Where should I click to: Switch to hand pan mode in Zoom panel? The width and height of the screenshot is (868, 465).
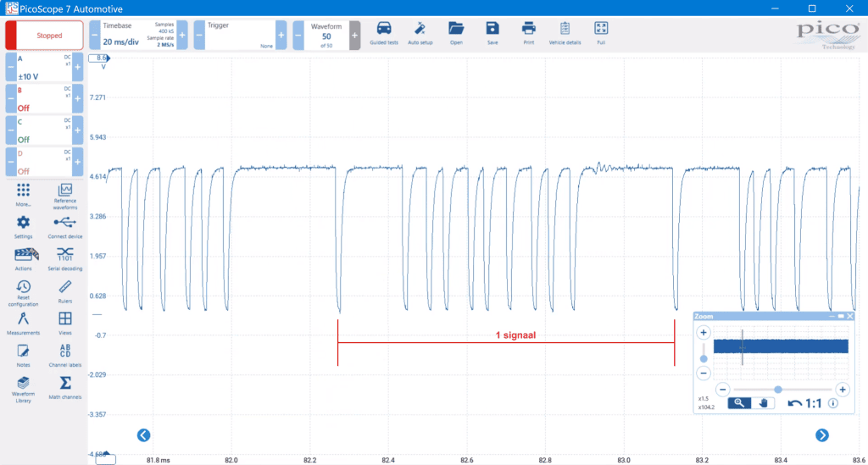(x=764, y=403)
